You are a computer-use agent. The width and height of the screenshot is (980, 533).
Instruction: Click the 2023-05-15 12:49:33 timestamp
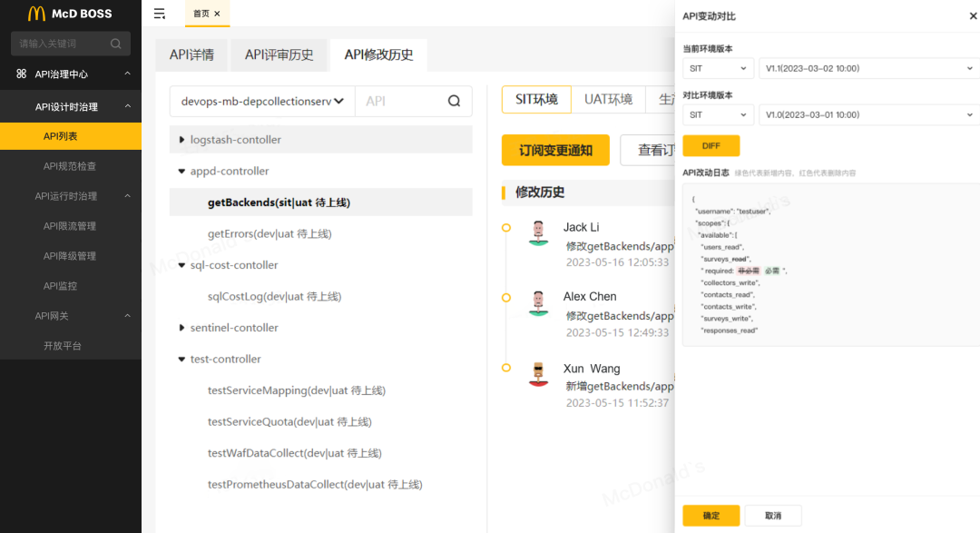[618, 332]
